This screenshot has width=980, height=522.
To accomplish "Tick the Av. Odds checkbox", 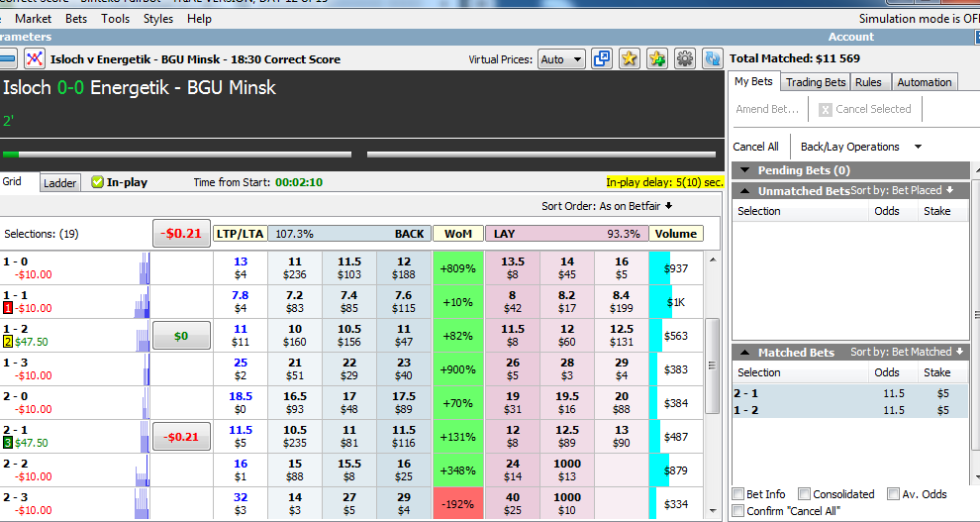I will (894, 494).
